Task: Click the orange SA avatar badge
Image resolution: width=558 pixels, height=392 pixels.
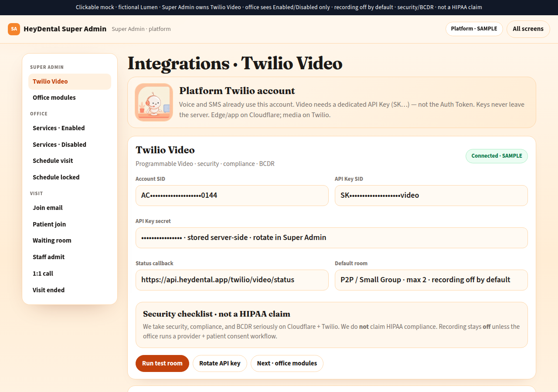Action: point(14,29)
